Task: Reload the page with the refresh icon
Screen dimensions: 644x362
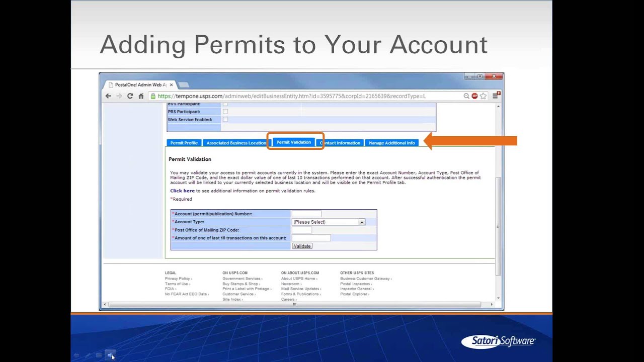Action: tap(130, 96)
